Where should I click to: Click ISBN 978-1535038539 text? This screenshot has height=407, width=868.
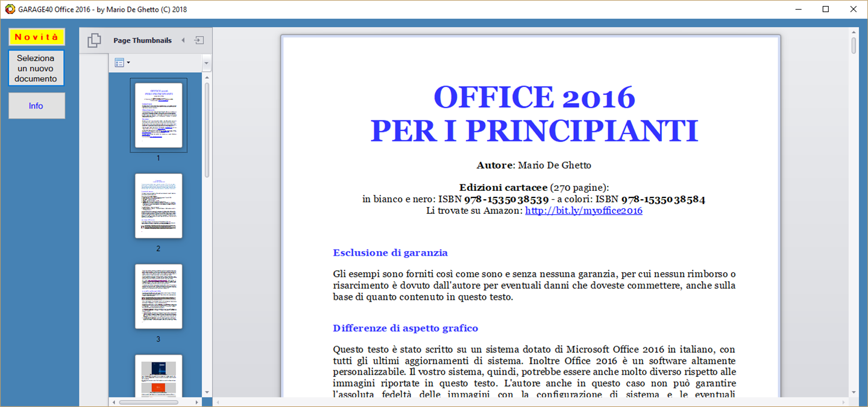point(493,199)
